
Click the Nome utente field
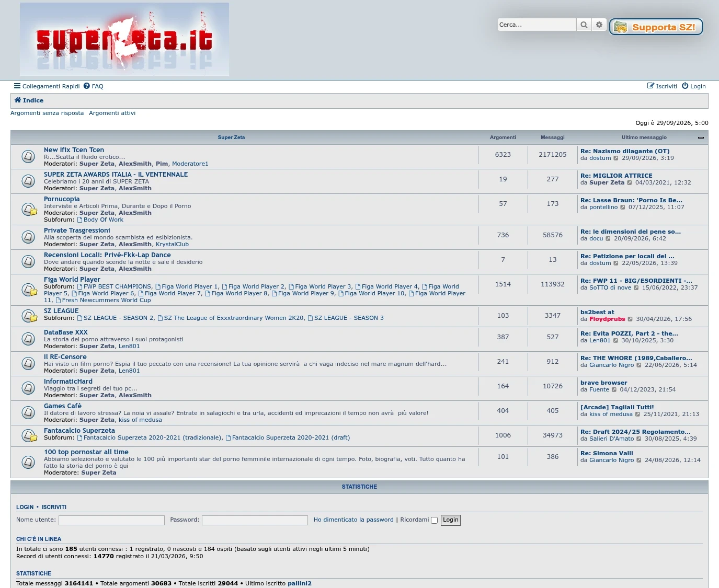coord(111,520)
